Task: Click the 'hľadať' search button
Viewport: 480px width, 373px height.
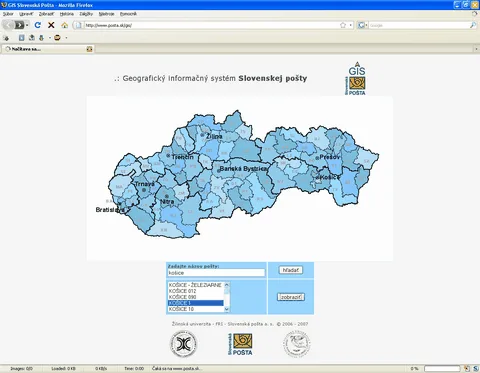Action: (x=291, y=270)
